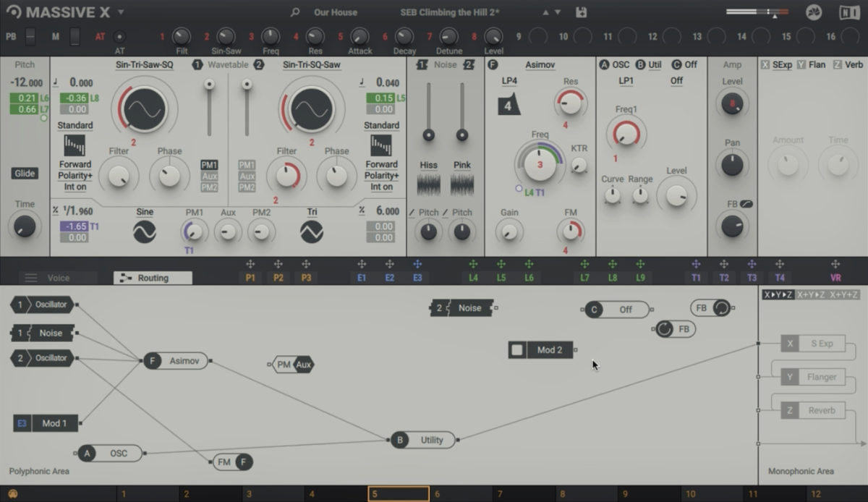This screenshot has width=868, height=502.
Task: Open the Pink noise type menu
Action: coord(462,166)
